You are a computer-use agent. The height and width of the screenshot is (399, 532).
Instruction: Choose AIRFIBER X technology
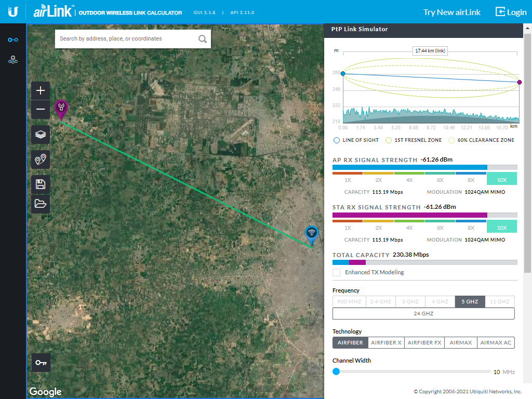[386, 343]
